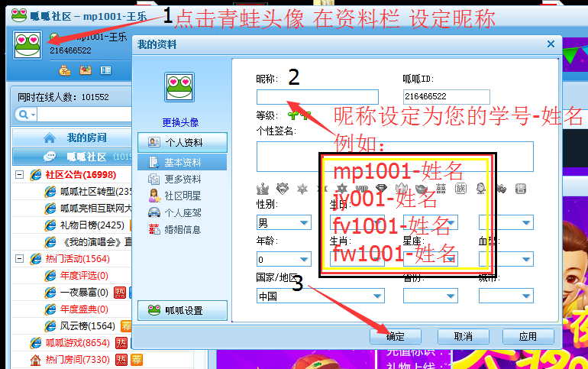Click the 更换头像 link
The image size is (588, 369).
point(180,122)
